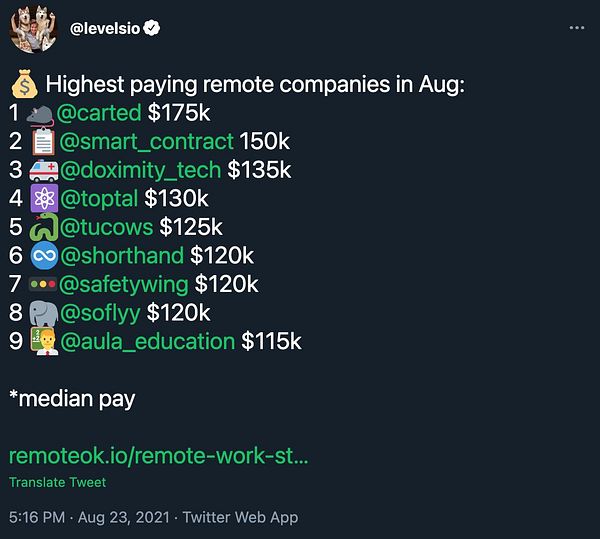Click the atom emoji beside @toptal

coord(44,199)
